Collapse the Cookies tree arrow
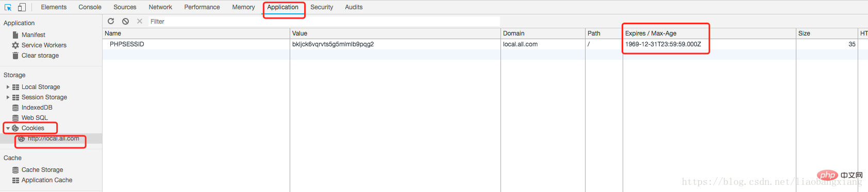Viewport: 868px width, 192px height. point(8,128)
